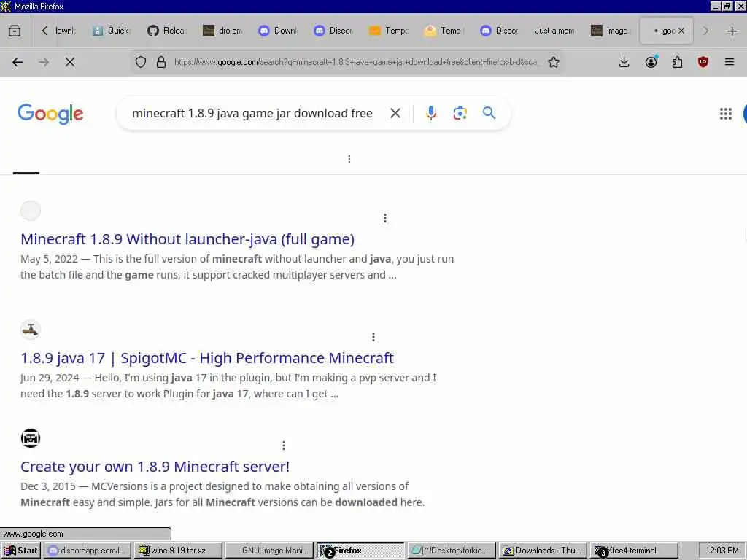Viewport: 747px width, 560px height.
Task: Open a new tab with plus icon
Action: [732, 31]
